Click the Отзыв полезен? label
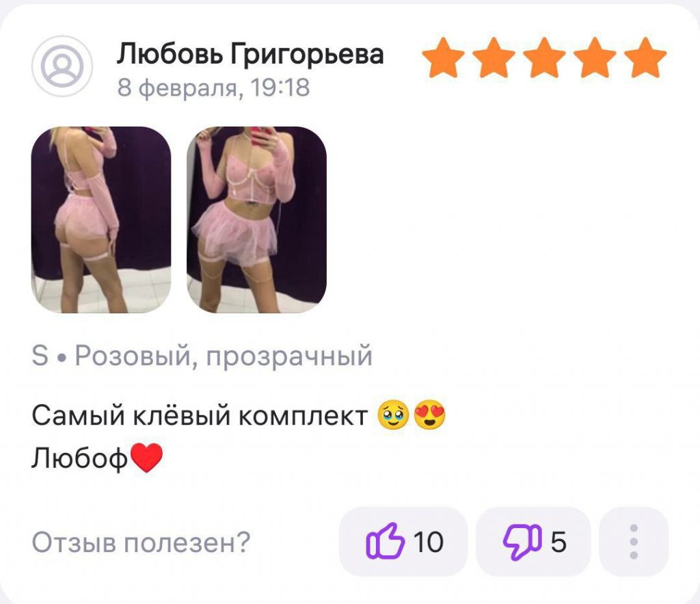The height and width of the screenshot is (604, 700). [141, 542]
